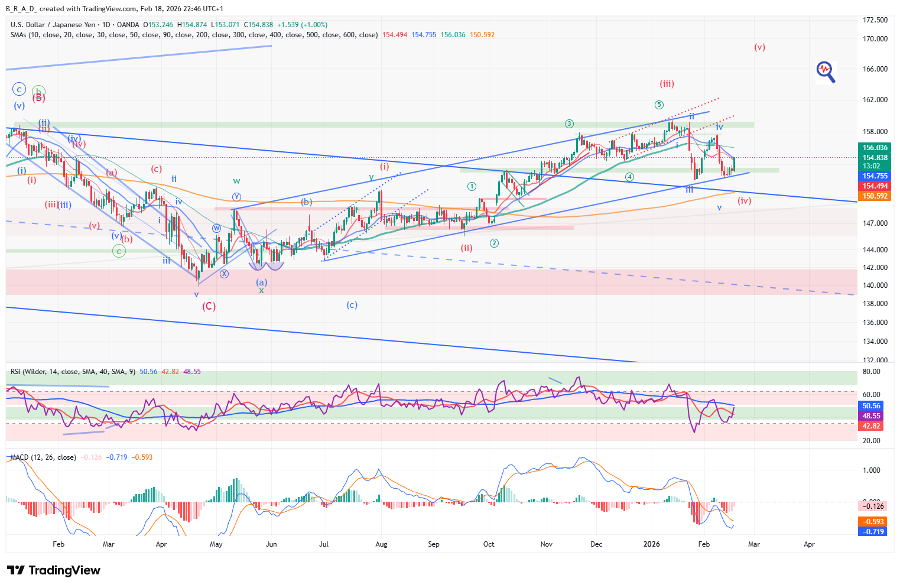The image size is (900, 588).
Task: Open the MACD indicator legend
Action: (x=43, y=457)
